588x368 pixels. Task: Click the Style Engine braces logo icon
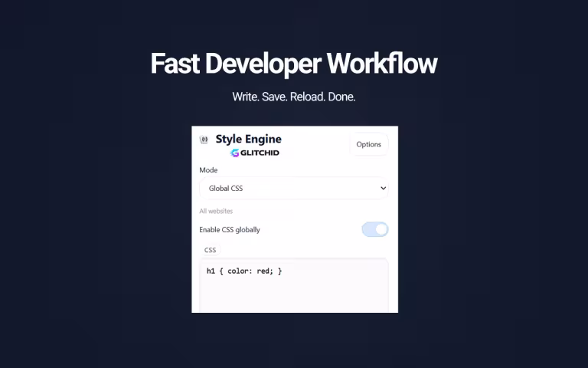[204, 140]
